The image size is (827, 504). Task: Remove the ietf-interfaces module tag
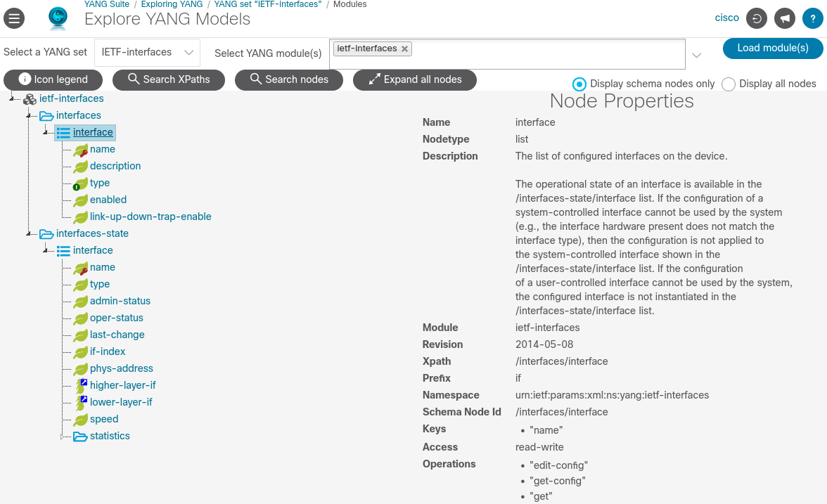404,49
